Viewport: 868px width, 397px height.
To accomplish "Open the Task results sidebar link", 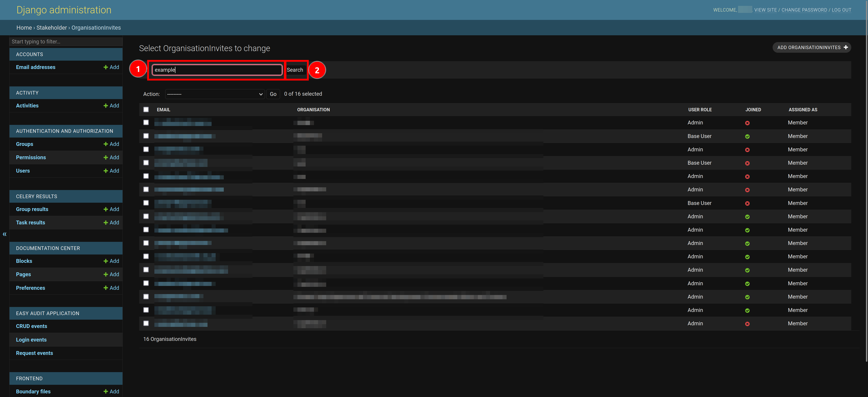I will (x=31, y=223).
